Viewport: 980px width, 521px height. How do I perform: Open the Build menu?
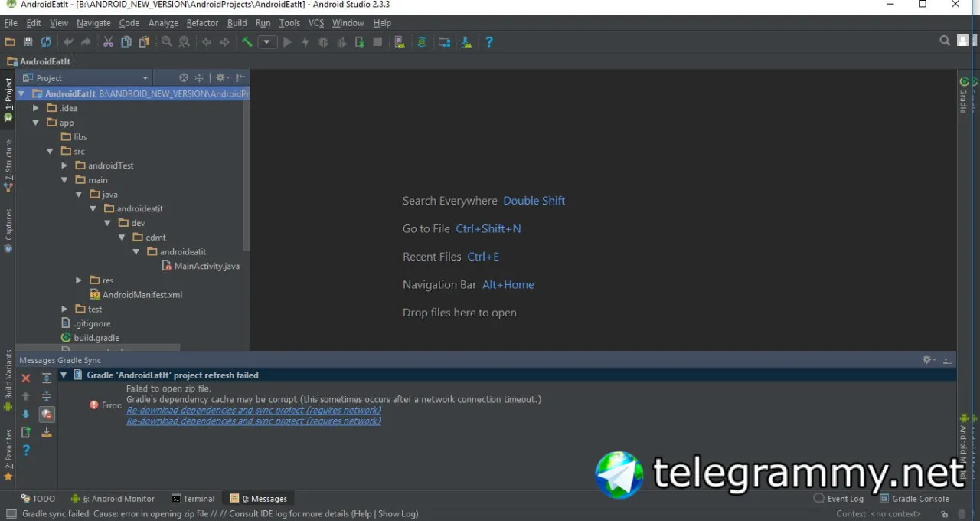coord(237,23)
